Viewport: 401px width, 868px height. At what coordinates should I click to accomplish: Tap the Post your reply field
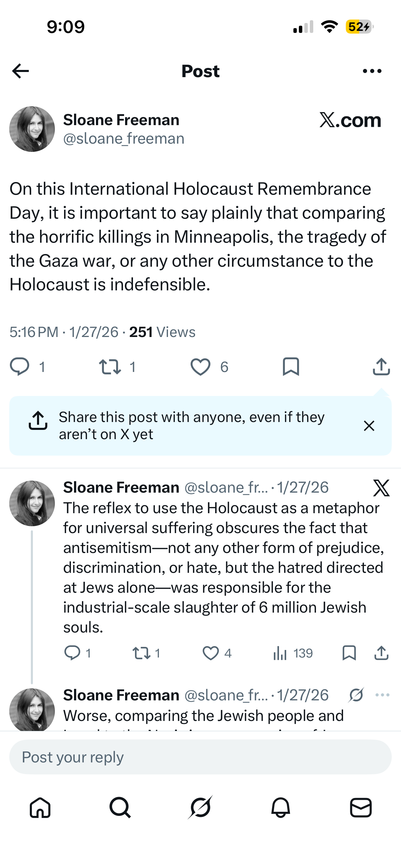pyautogui.click(x=200, y=757)
